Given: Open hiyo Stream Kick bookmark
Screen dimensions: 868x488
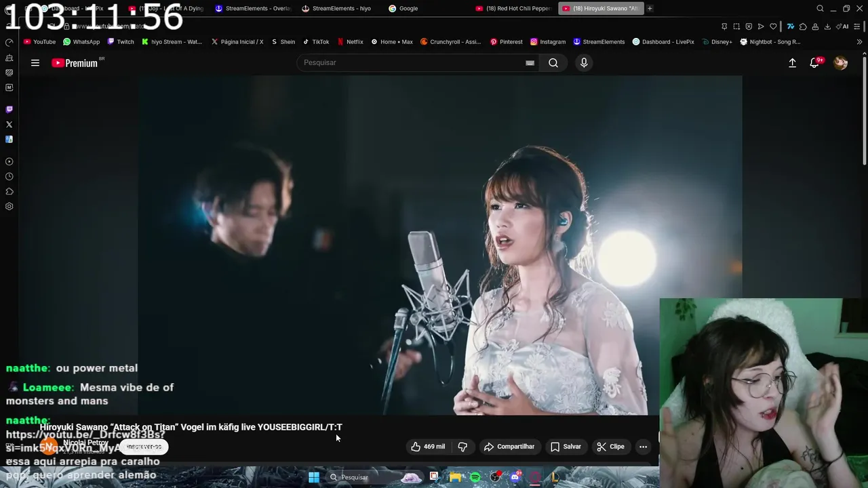Looking at the screenshot, I should [172, 42].
